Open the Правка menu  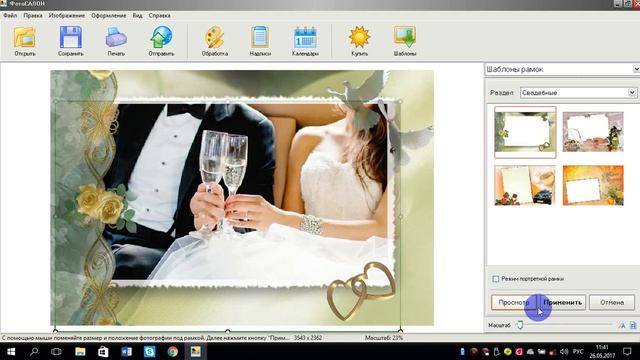click(x=33, y=16)
